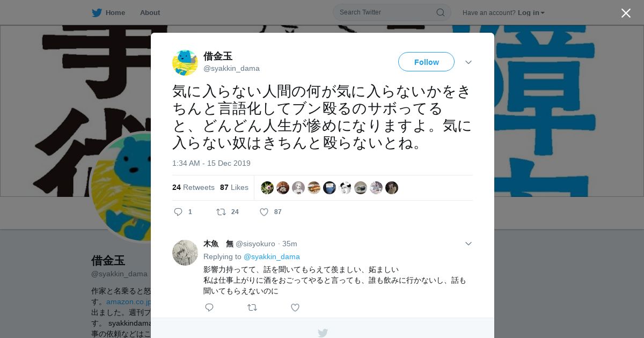Open the About menu item
The image size is (644, 338).
pyautogui.click(x=150, y=12)
